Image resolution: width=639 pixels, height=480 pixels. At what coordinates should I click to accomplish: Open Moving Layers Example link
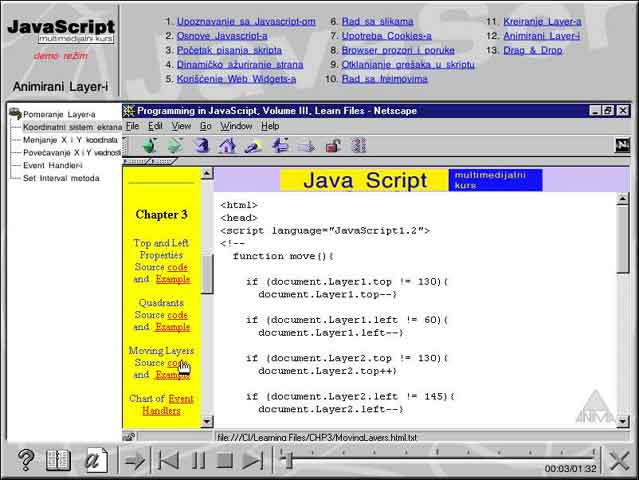173,374
